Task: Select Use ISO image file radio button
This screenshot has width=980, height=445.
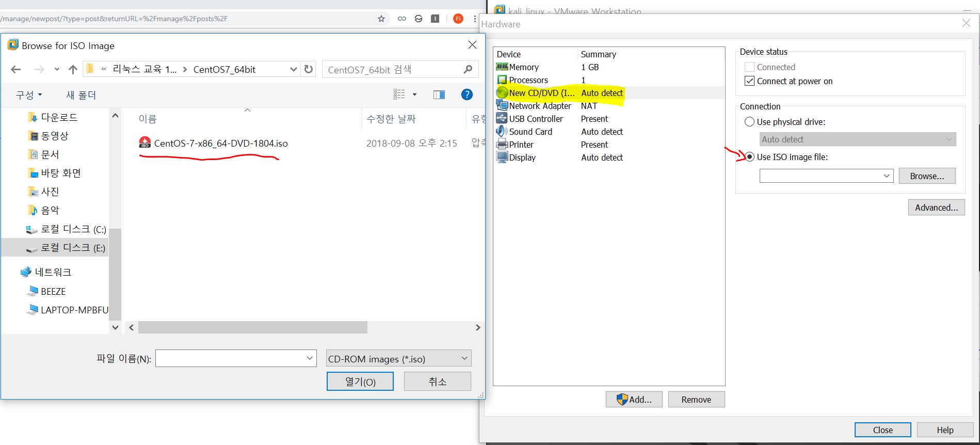Action: [x=749, y=157]
